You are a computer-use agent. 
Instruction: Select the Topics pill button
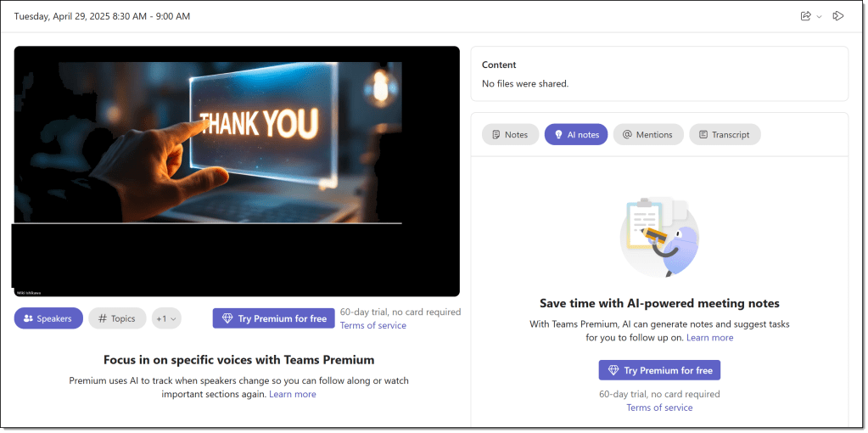point(117,318)
